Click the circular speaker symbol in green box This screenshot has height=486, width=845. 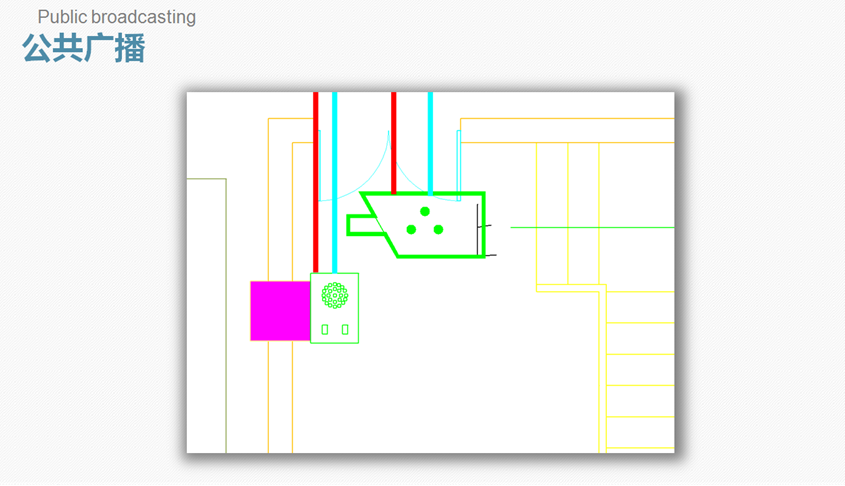334,296
